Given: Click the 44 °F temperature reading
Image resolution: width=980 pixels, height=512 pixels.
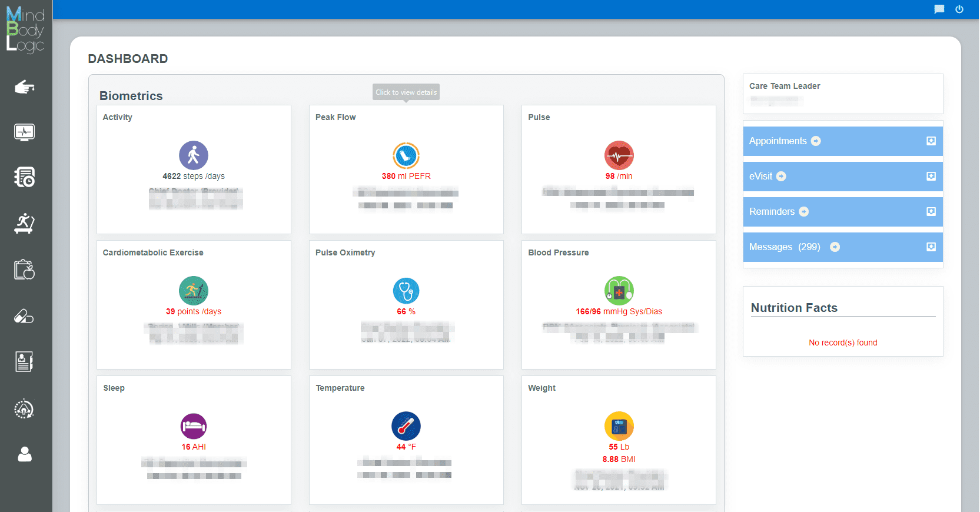Looking at the screenshot, I should pos(406,447).
